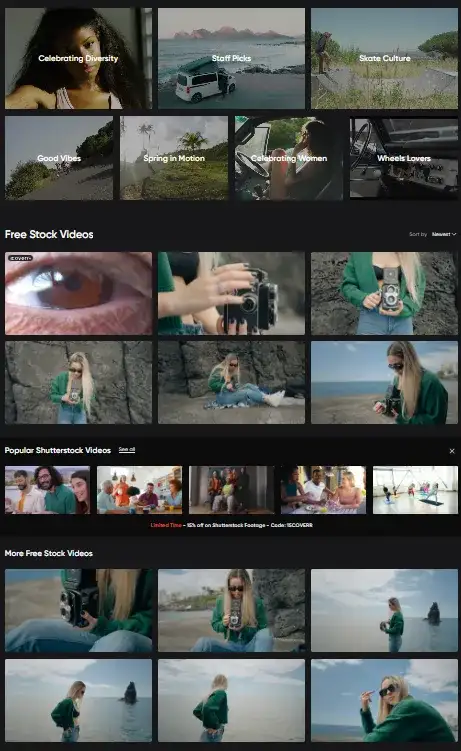Open the Sort by Newest dropdown

coord(443,234)
